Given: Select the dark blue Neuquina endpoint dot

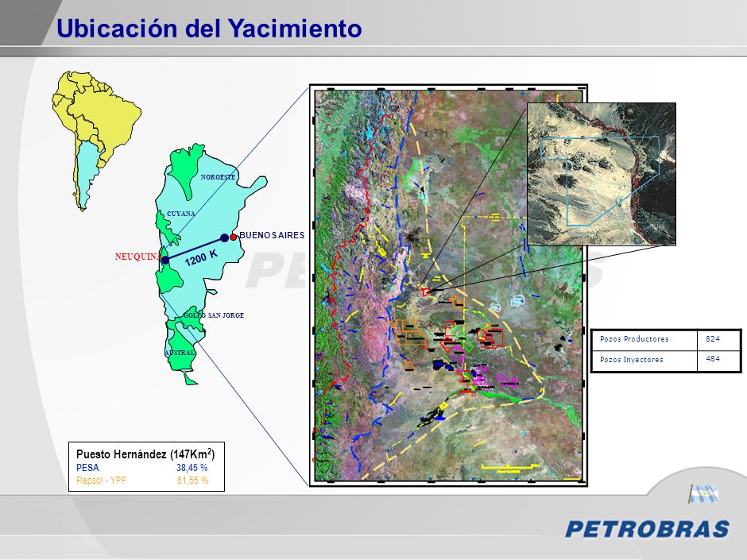Looking at the screenshot, I should (164, 260).
